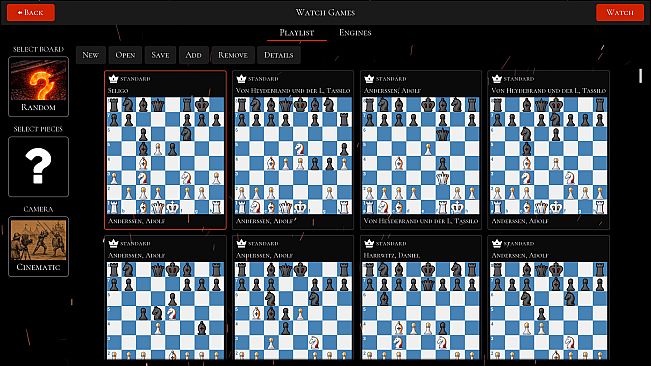Save the current playlist

(160, 55)
